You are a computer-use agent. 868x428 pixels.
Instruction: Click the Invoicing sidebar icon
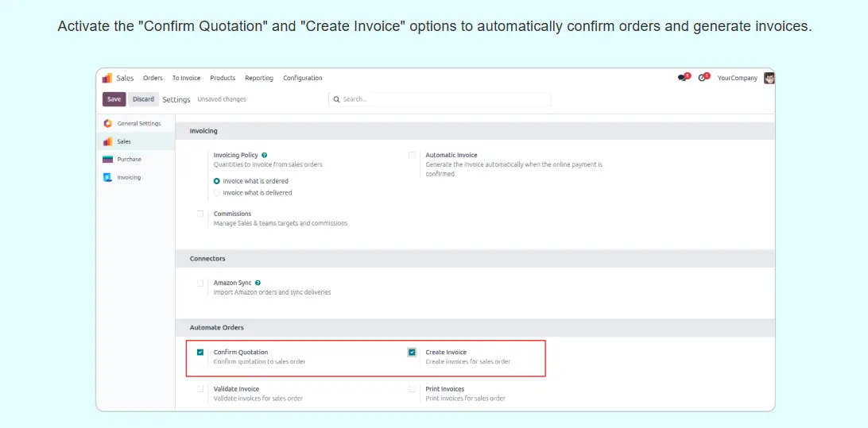(107, 177)
